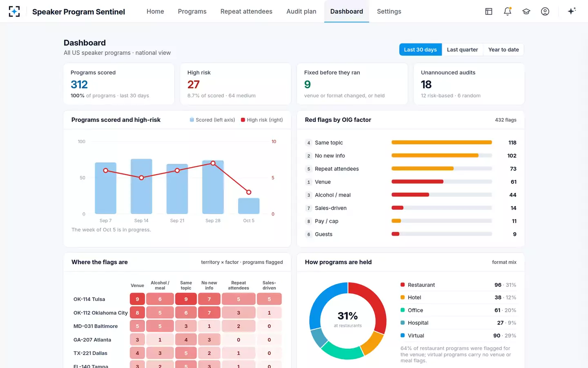Select the Alcohol / meal factor label

tap(333, 195)
